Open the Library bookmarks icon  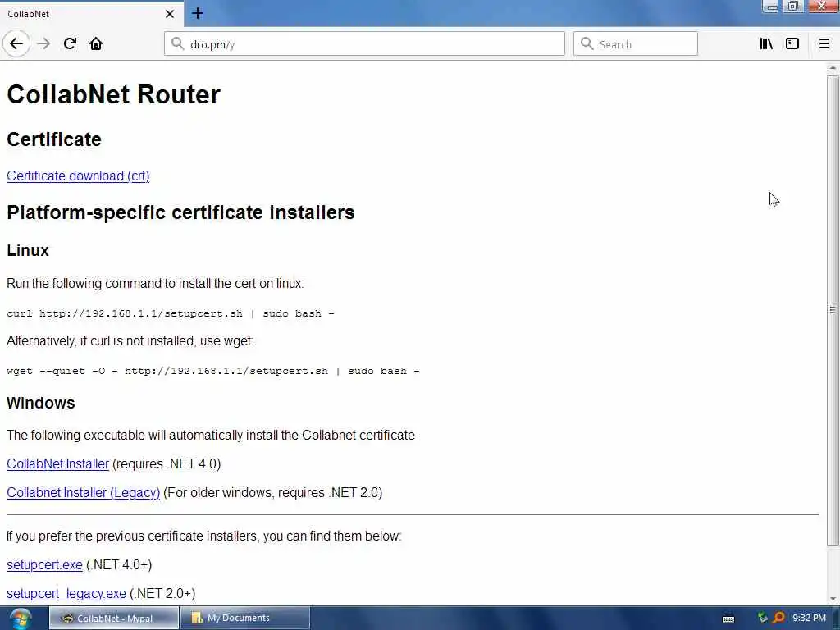(766, 44)
